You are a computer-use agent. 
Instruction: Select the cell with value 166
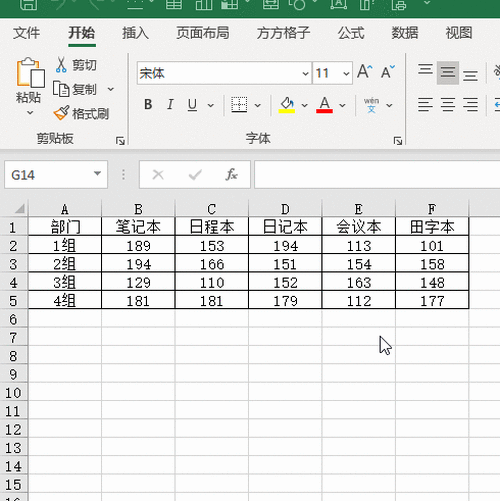pyautogui.click(x=212, y=264)
